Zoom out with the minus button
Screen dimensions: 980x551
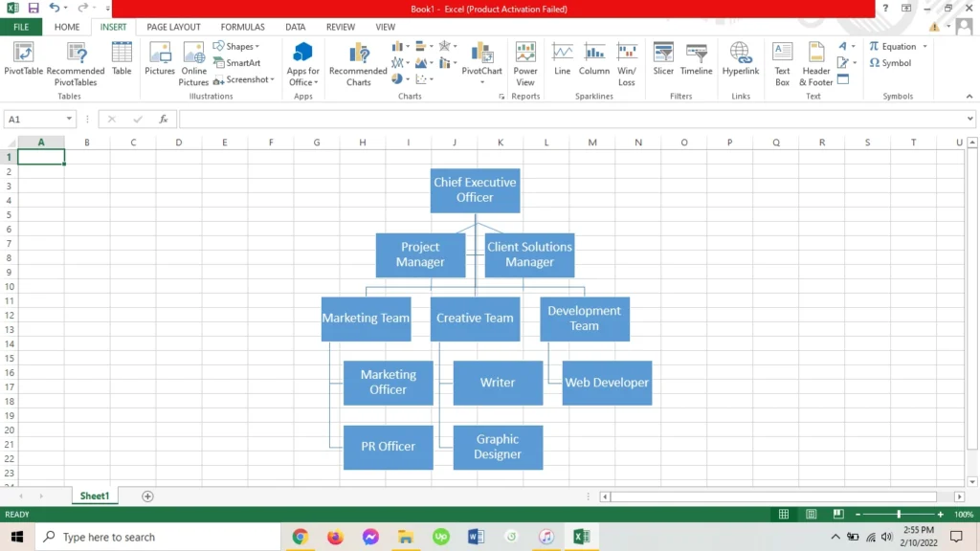(857, 514)
